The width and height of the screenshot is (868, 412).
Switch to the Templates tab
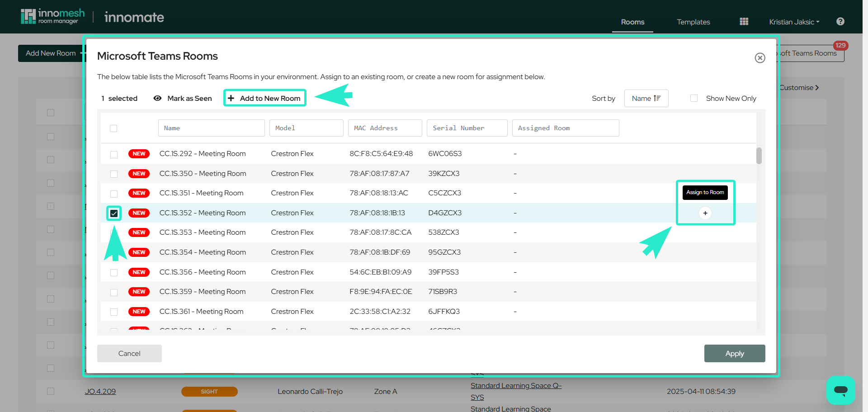tap(693, 22)
